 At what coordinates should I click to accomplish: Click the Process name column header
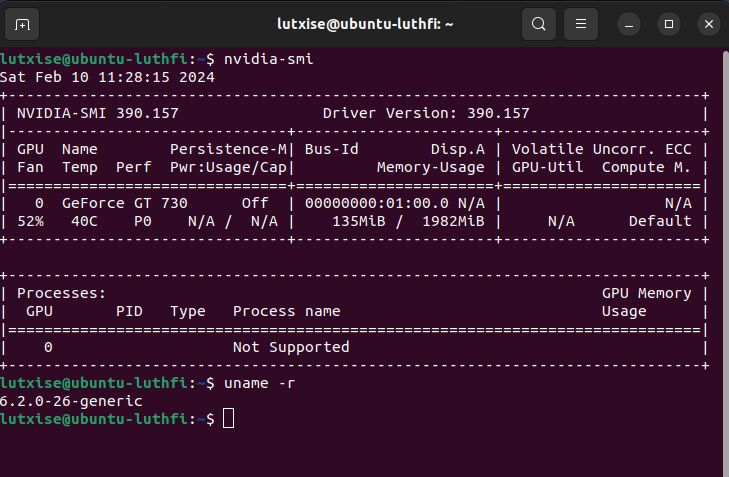tap(286, 311)
